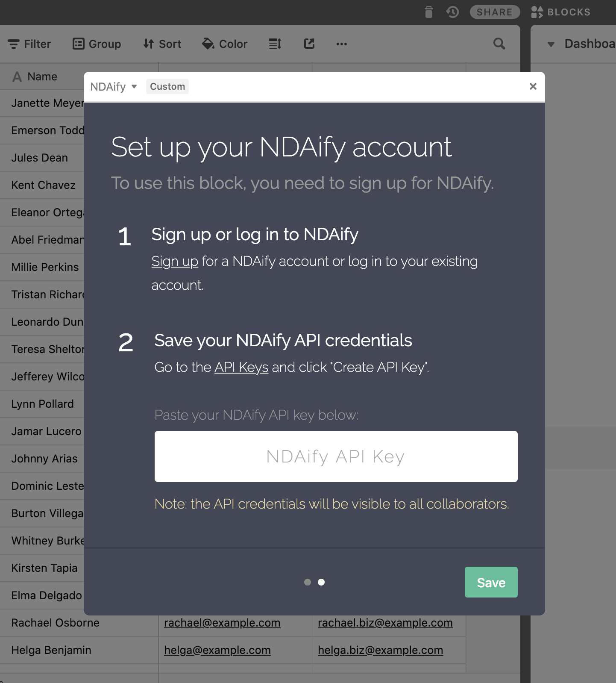Focus the NDAify API Key input field

pos(336,456)
